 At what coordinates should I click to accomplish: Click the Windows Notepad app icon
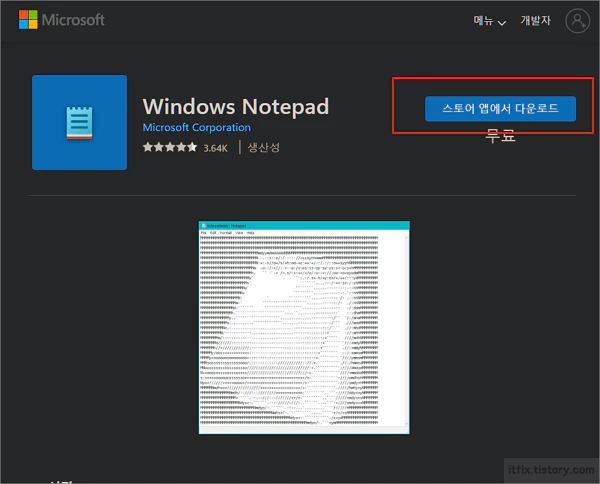[x=80, y=122]
